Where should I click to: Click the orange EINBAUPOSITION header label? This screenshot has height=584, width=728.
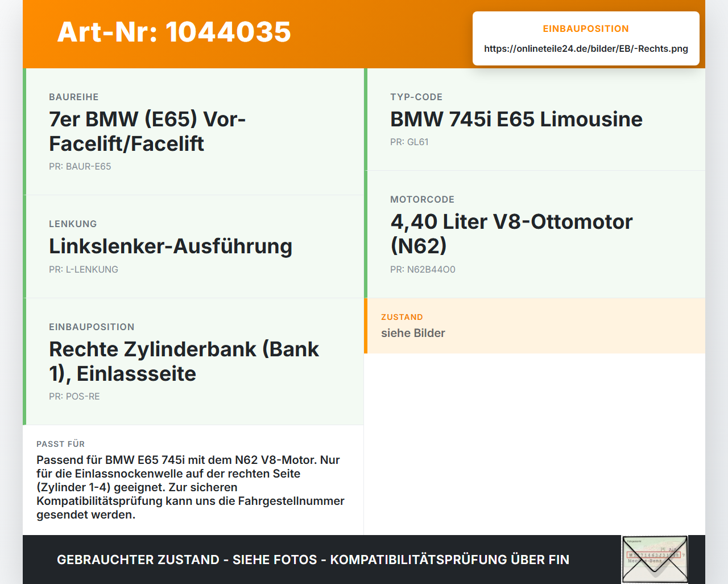click(586, 28)
